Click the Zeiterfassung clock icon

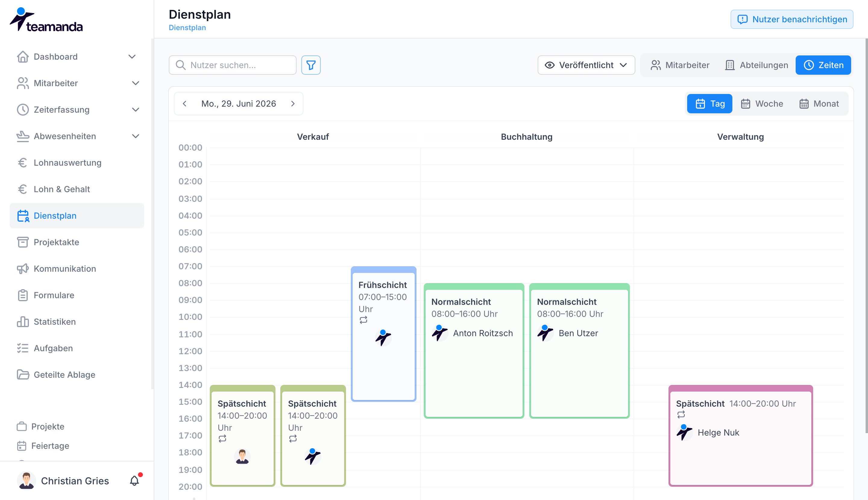23,110
